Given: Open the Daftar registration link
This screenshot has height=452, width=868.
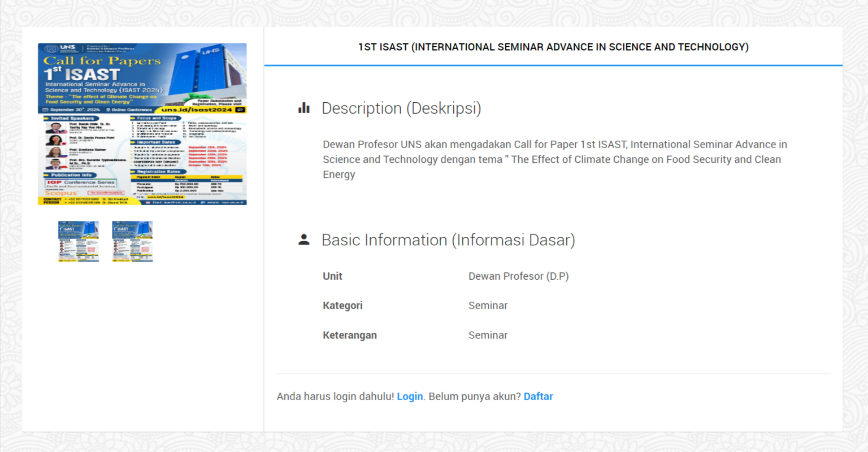Looking at the screenshot, I should [538, 396].
